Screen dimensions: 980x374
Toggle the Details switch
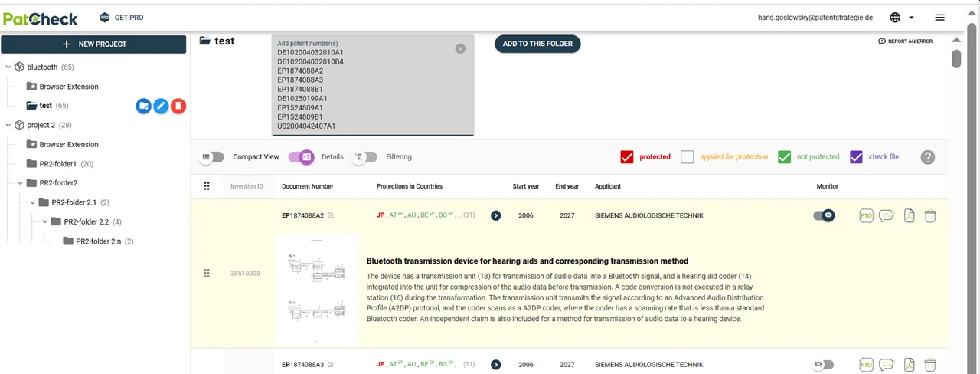click(x=301, y=157)
